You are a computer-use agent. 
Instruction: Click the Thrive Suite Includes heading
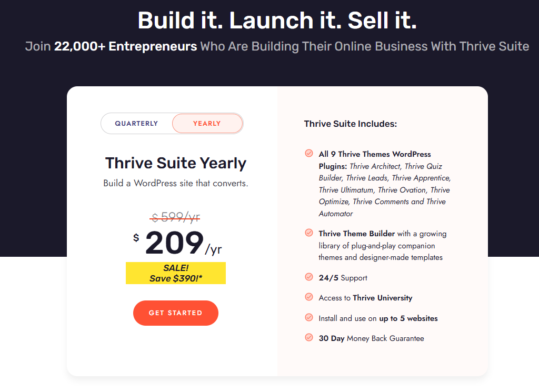point(350,124)
